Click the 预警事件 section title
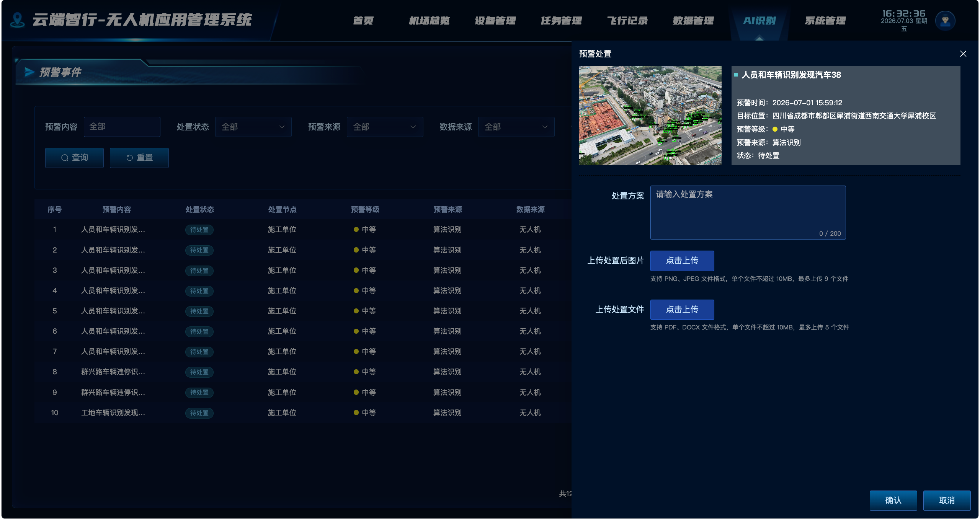Image resolution: width=980 pixels, height=520 pixels. pyautogui.click(x=60, y=72)
